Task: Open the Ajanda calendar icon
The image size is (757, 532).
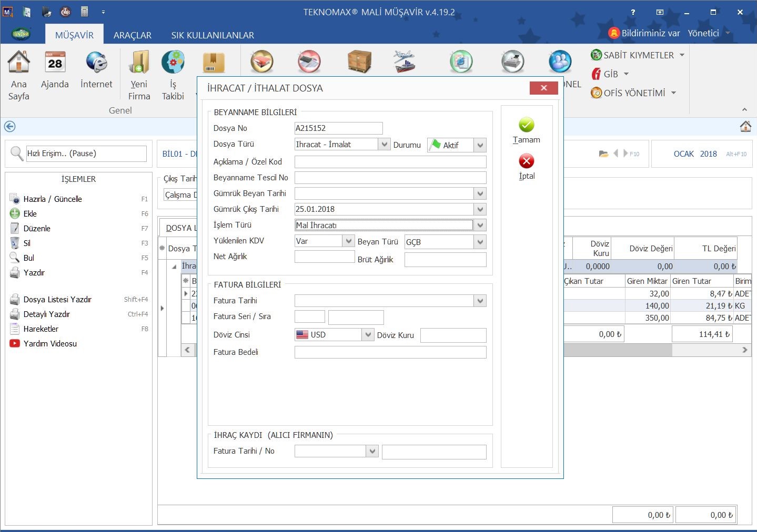Action: [55, 63]
